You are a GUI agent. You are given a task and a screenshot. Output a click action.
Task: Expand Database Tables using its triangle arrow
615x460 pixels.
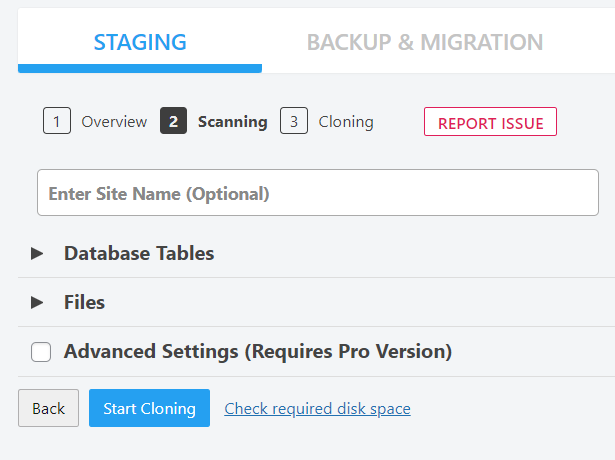37,253
